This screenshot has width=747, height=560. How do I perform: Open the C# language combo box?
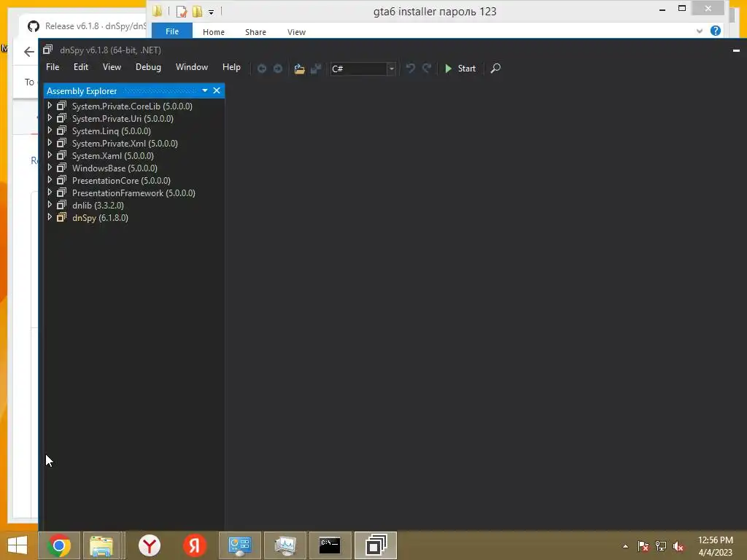pyautogui.click(x=363, y=69)
